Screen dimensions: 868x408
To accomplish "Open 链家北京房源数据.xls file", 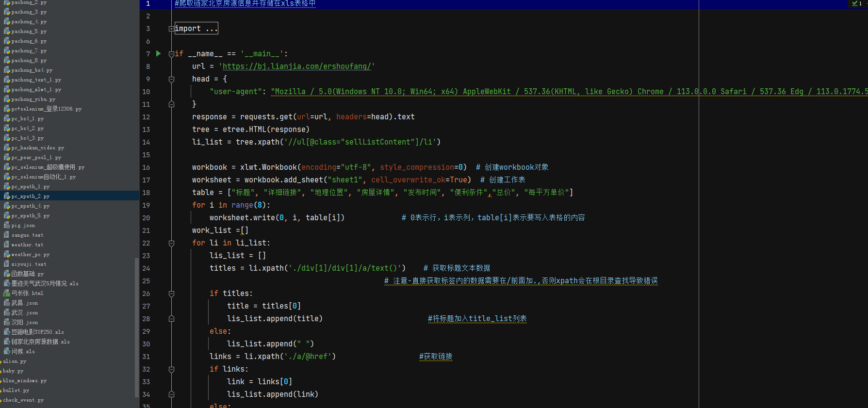I will (41, 342).
